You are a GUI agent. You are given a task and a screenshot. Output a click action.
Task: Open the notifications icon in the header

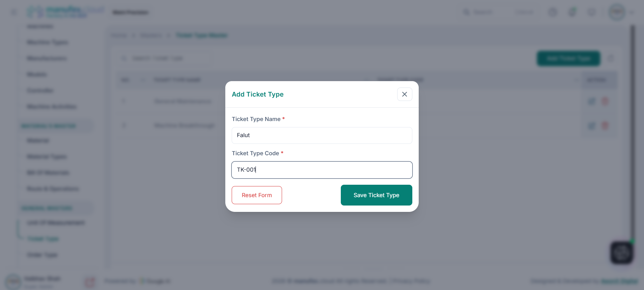coord(592,12)
